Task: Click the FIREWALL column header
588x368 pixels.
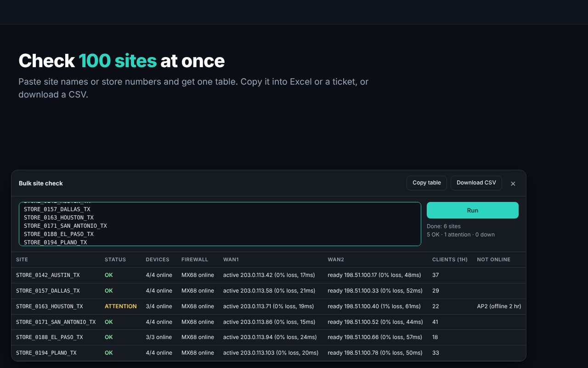Action: pos(195,259)
